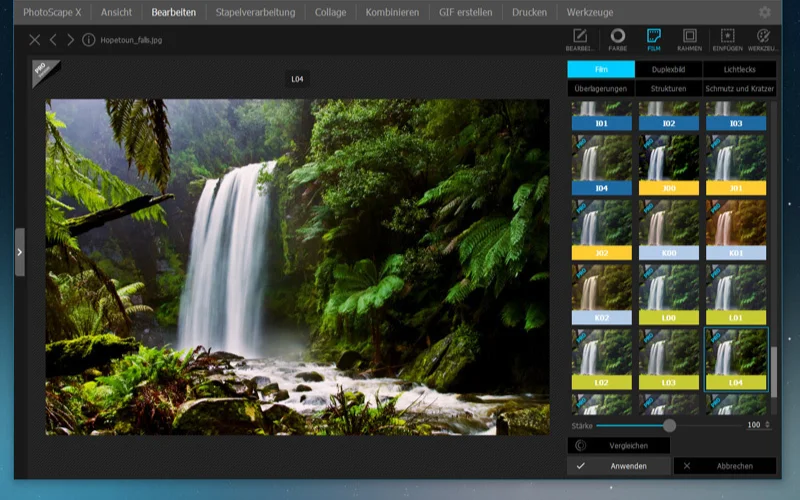Switch to Lichtlecks filter category
The height and width of the screenshot is (500, 800).
[739, 70]
